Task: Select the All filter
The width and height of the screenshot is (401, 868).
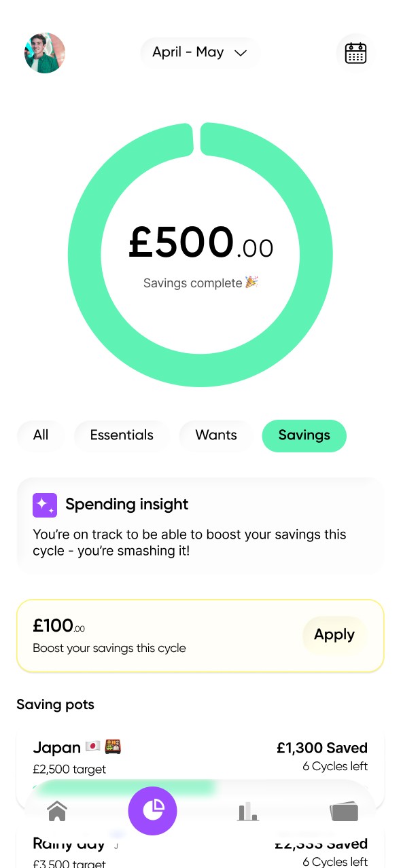Action: [x=41, y=435]
